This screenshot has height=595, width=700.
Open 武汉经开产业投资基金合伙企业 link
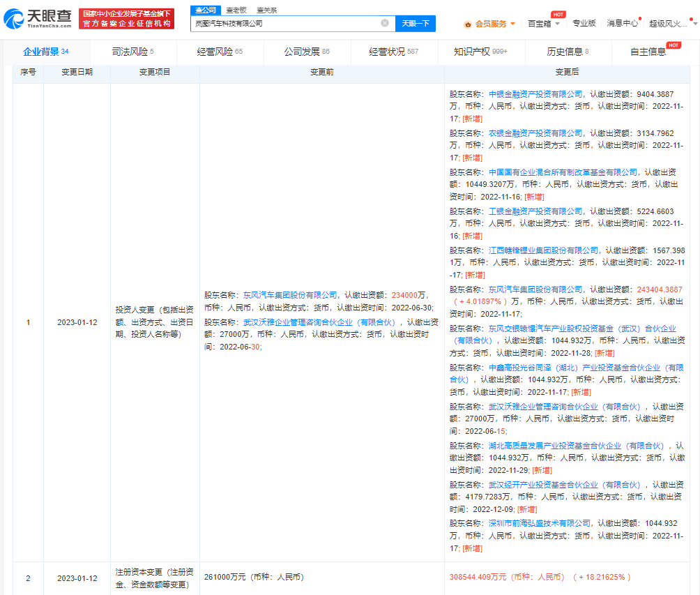click(x=564, y=485)
